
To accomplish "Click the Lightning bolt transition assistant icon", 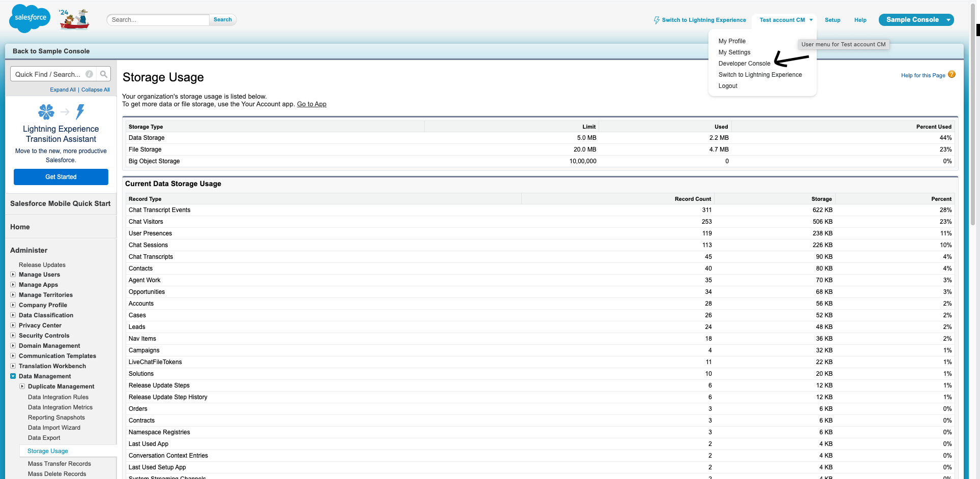I will (x=80, y=112).
